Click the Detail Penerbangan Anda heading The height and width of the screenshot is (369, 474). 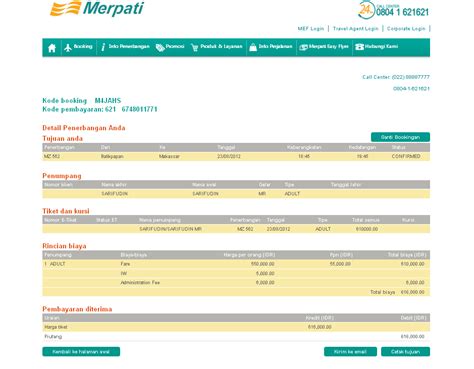84,128
